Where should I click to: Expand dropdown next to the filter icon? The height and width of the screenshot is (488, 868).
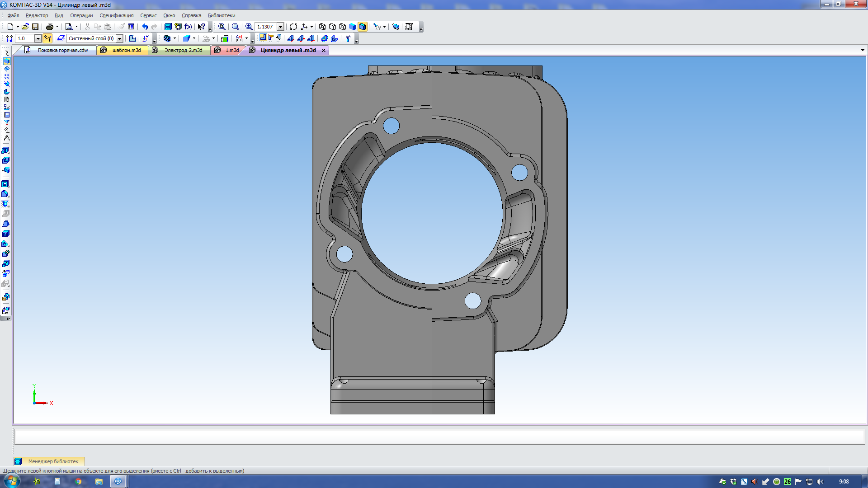[x=384, y=27]
